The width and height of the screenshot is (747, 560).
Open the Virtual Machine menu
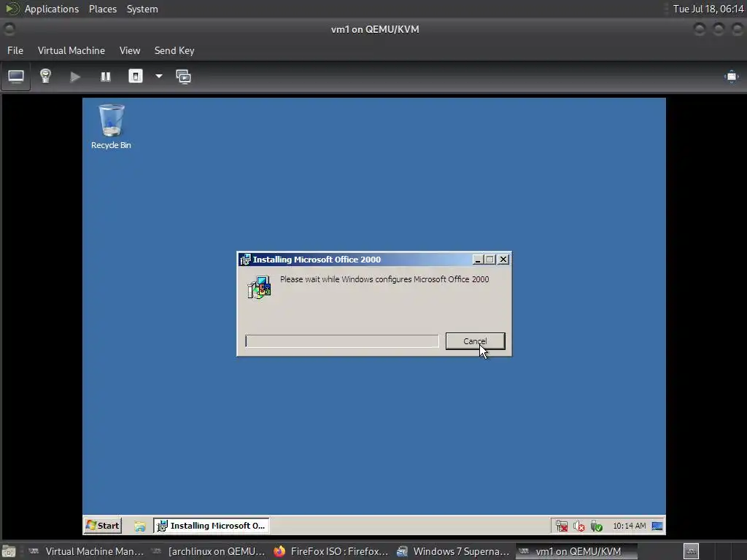coord(71,50)
